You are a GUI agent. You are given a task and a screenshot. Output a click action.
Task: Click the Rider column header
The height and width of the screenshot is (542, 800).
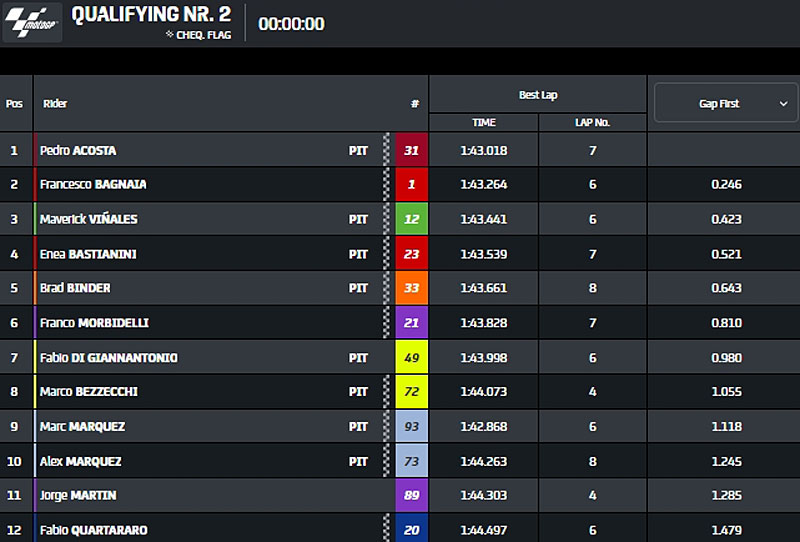point(55,104)
